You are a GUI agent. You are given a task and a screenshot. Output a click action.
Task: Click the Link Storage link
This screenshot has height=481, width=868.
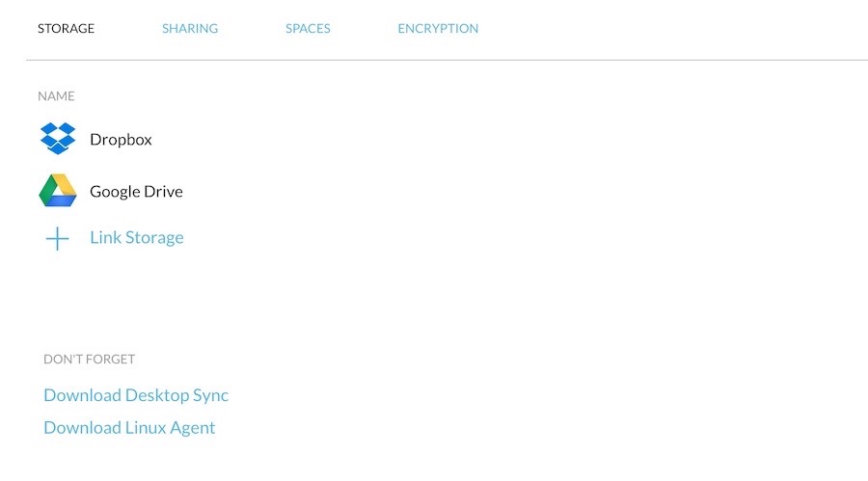click(x=137, y=237)
